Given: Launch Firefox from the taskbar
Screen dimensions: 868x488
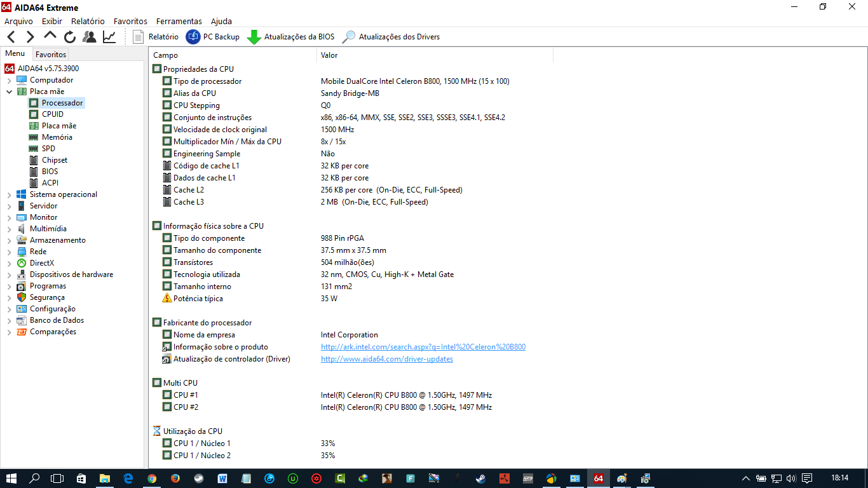Looking at the screenshot, I should pyautogui.click(x=175, y=478).
